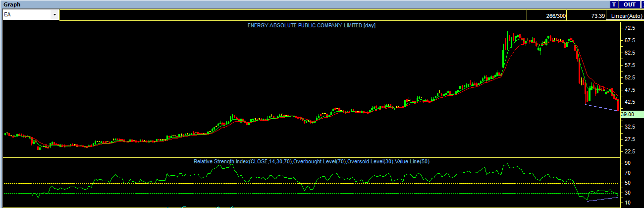Screen dimensions: 644x208
Task: Click the Graph window title
Action: (12, 4)
